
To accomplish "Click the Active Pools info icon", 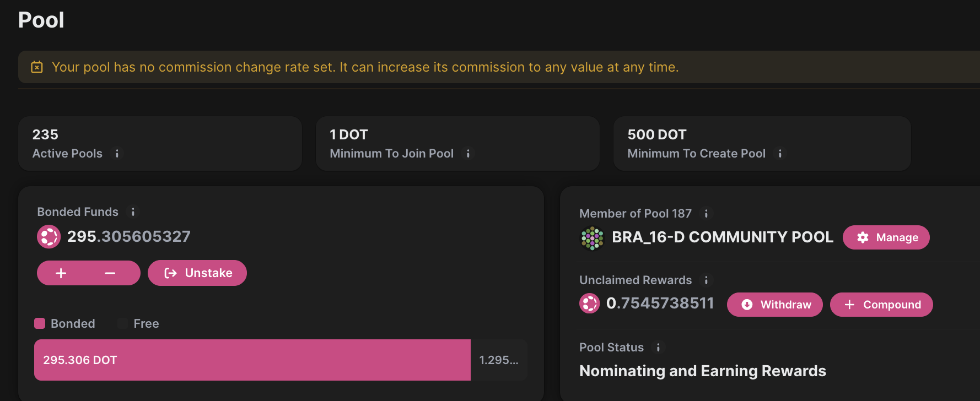I will [x=117, y=154].
